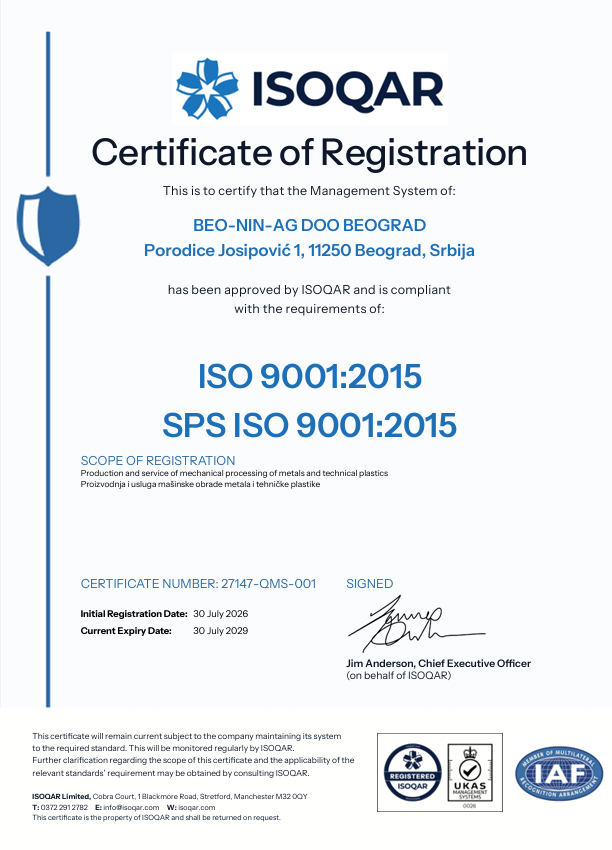Viewport: 612px width, 850px height.
Task: Click the IAF multilateral recognition logo
Action: (558, 774)
